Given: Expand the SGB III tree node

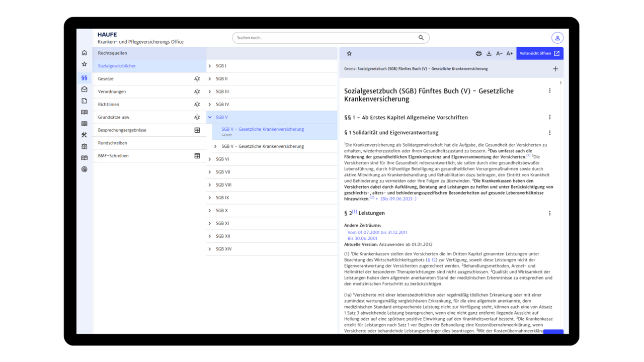Looking at the screenshot, I should pyautogui.click(x=210, y=92).
